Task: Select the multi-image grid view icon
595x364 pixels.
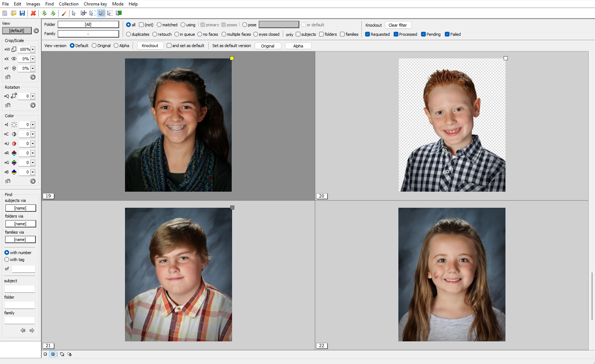Action: tap(53, 354)
